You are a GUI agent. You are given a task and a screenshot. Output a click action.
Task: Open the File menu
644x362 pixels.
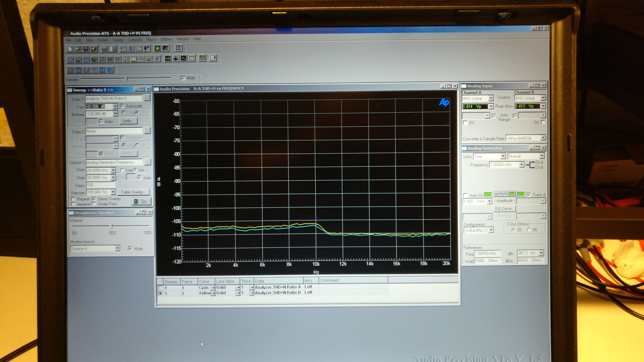tap(68, 40)
